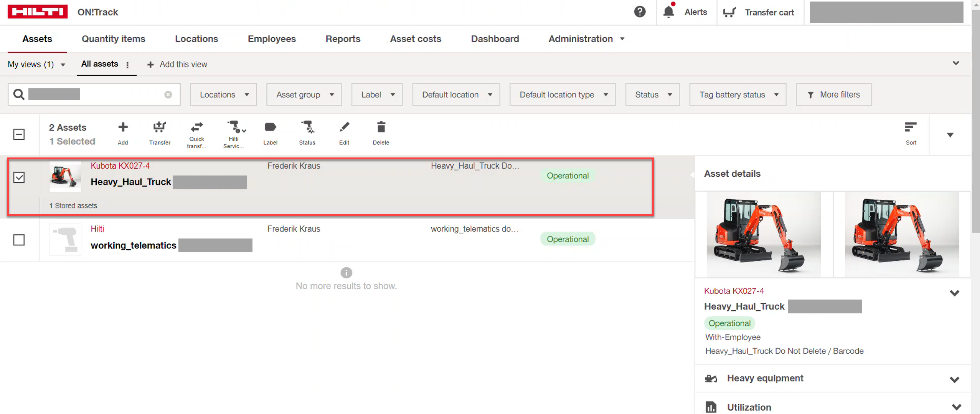Go to the Employees tab
The width and height of the screenshot is (980, 414).
pos(272,39)
